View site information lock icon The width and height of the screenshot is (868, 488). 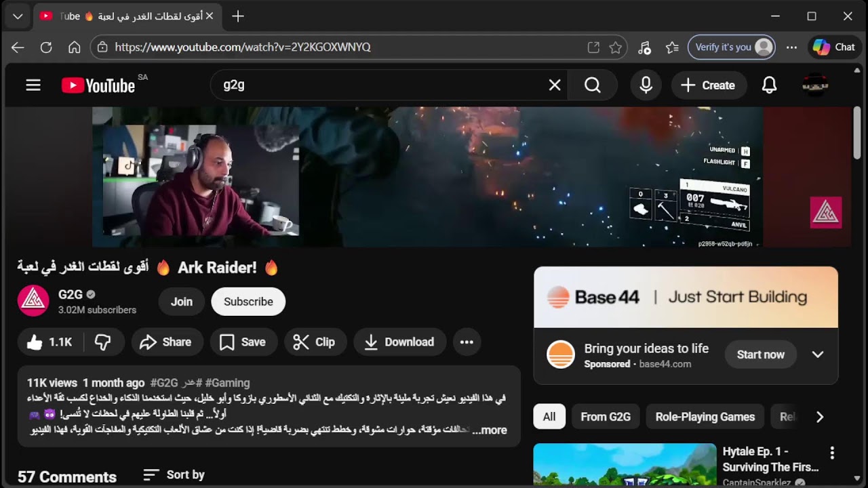point(102,47)
